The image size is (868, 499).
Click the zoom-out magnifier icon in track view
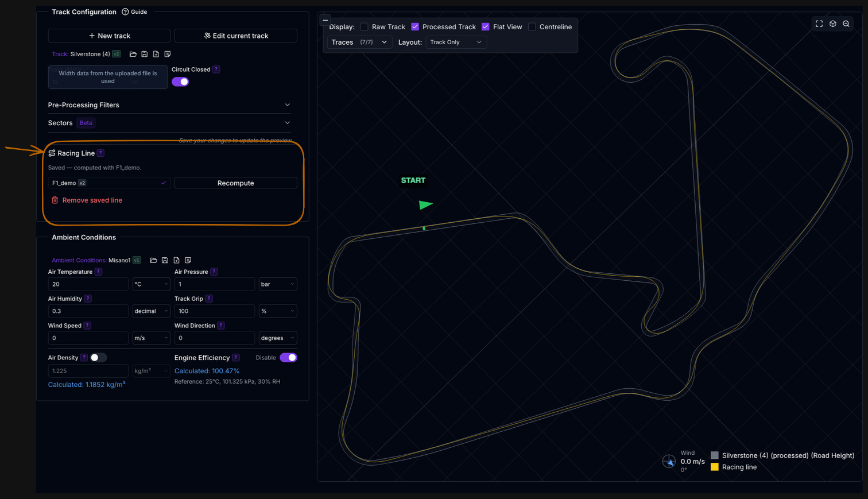(846, 24)
